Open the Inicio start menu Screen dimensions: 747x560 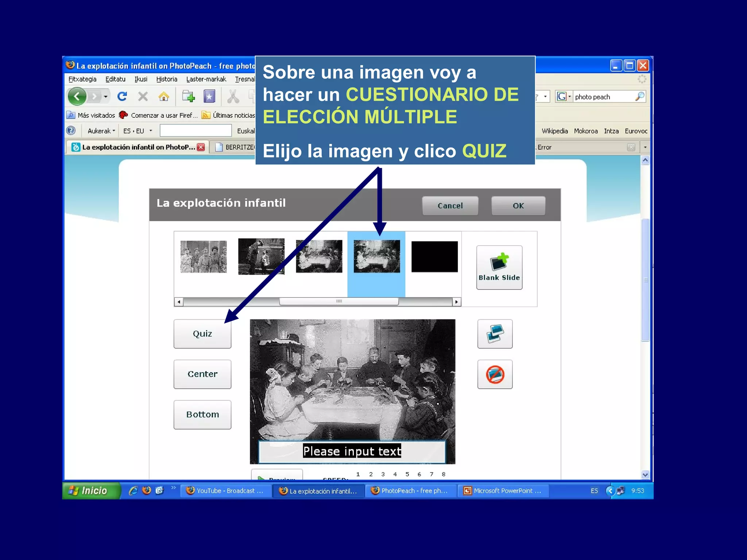tap(91, 491)
